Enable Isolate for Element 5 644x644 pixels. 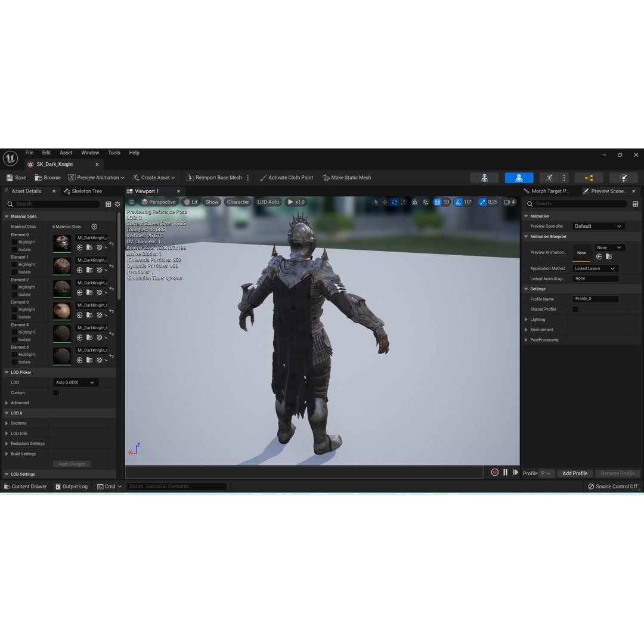point(14,363)
